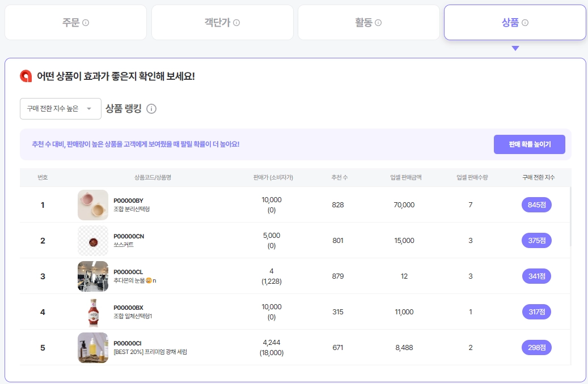Click the info icon beside 객단가
The image size is (588, 384).
coord(236,23)
